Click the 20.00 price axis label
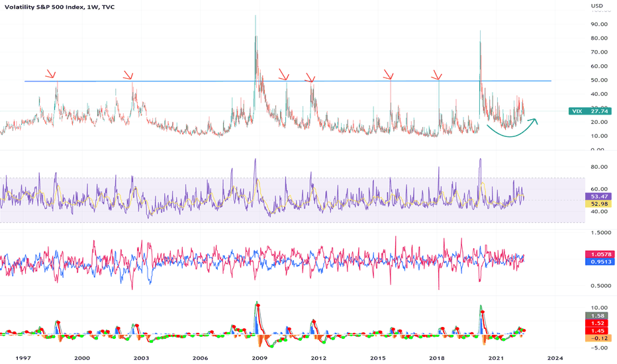Viewport: 617px width, 364px height. 598,122
